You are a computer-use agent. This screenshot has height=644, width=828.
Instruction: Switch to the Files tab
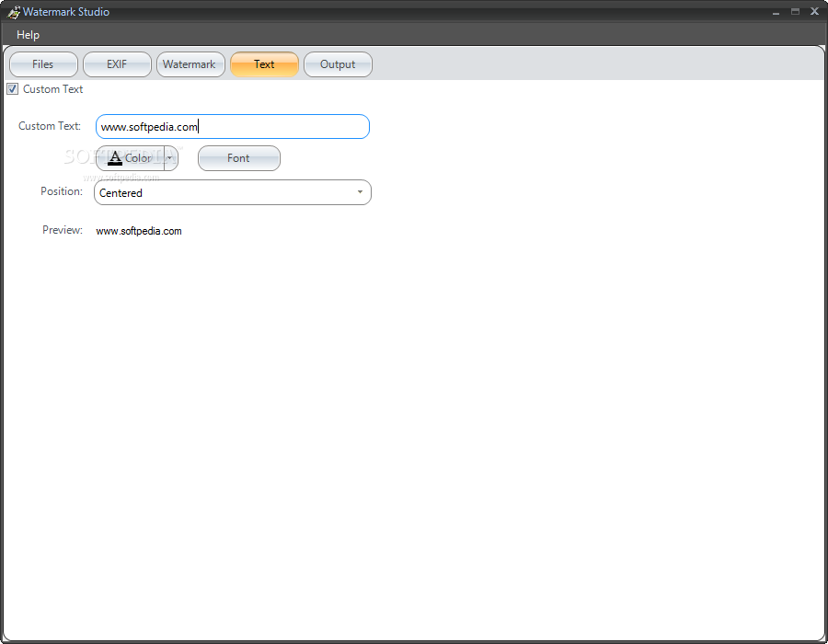point(43,64)
